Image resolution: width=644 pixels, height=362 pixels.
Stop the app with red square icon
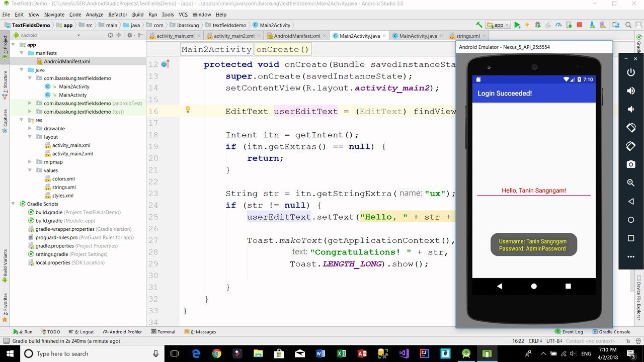click(x=580, y=25)
